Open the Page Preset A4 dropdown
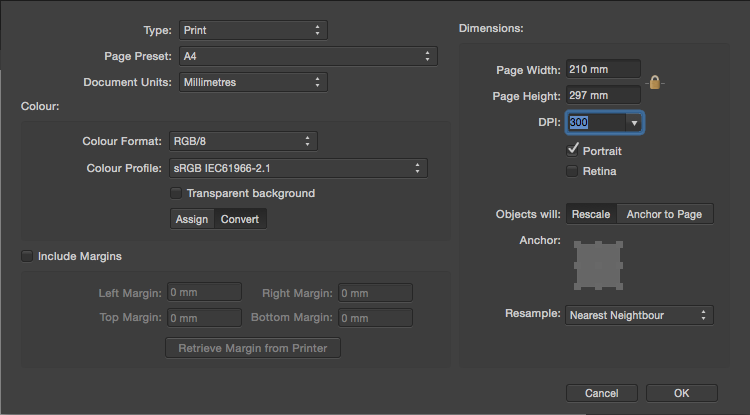Image resolution: width=750 pixels, height=415 pixels. (309, 56)
